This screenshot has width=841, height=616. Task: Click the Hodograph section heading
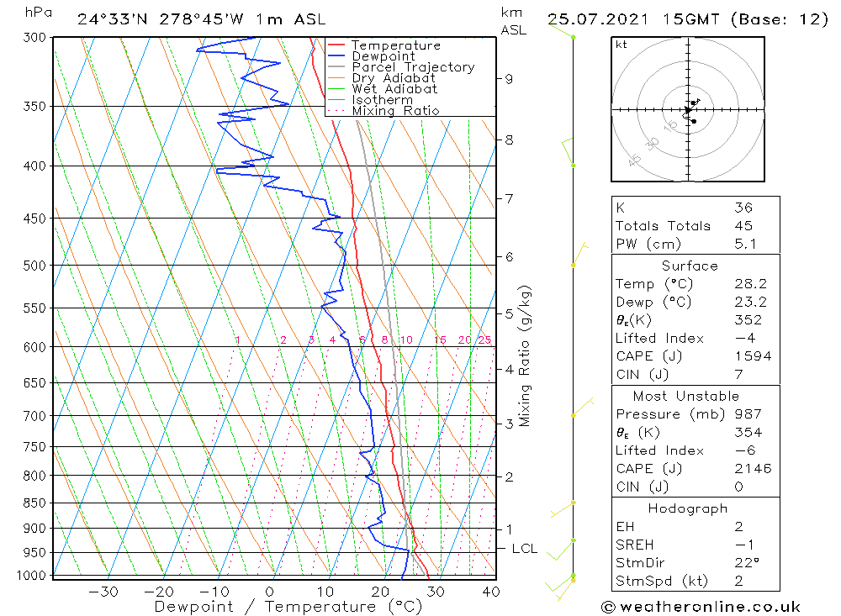(688, 508)
